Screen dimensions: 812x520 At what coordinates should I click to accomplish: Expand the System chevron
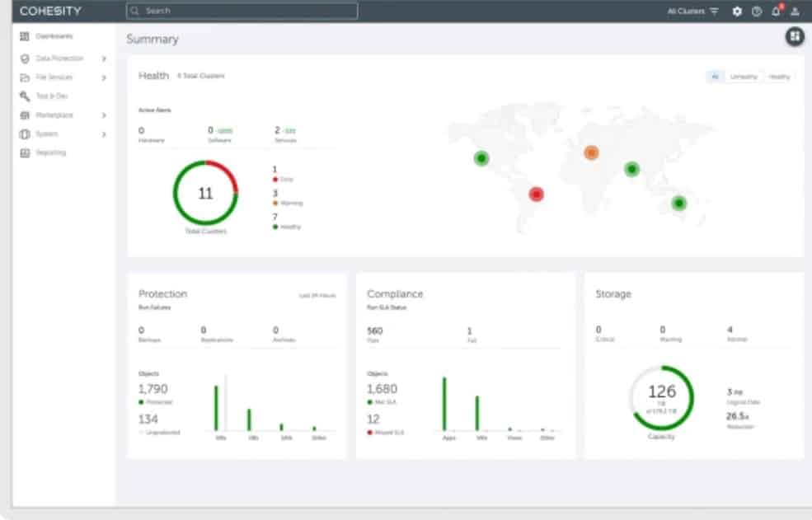tap(104, 134)
